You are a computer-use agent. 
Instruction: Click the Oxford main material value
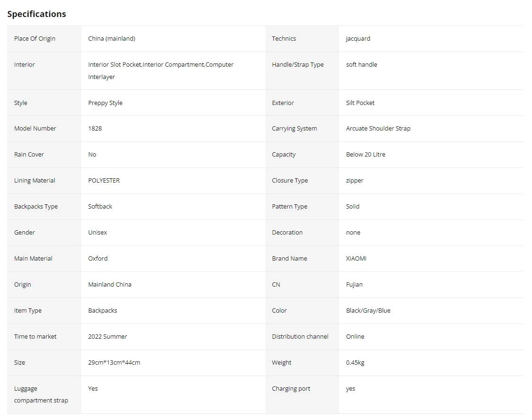click(98, 259)
